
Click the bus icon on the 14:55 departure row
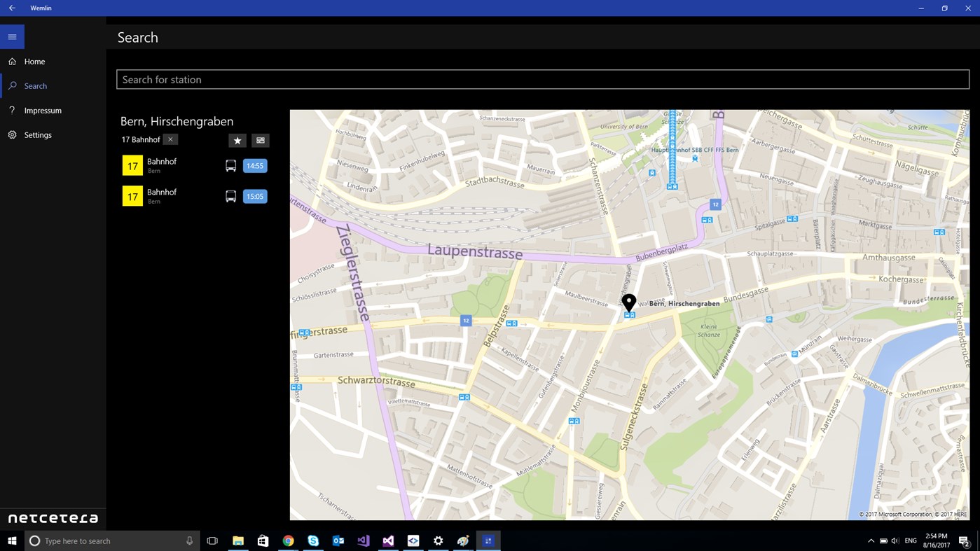(230, 165)
